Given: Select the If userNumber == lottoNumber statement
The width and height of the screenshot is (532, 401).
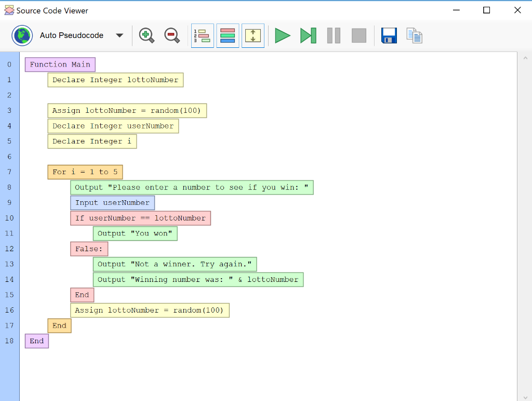Looking at the screenshot, I should click(140, 218).
